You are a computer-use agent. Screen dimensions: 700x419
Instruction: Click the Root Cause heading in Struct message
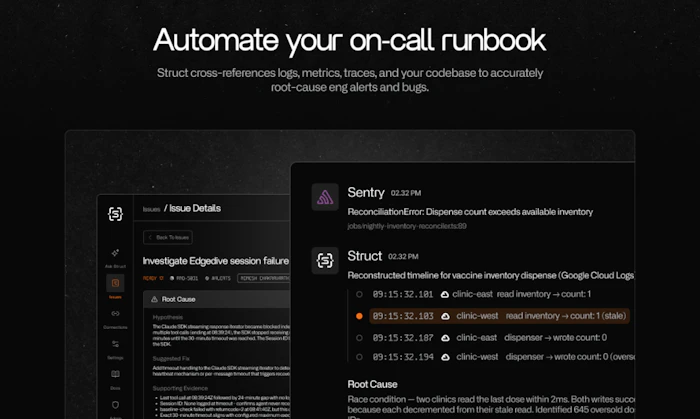[x=372, y=384]
